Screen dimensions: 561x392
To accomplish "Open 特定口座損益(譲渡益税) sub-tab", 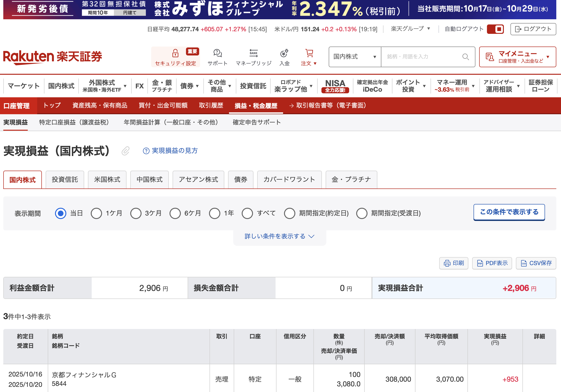I will [x=74, y=122].
